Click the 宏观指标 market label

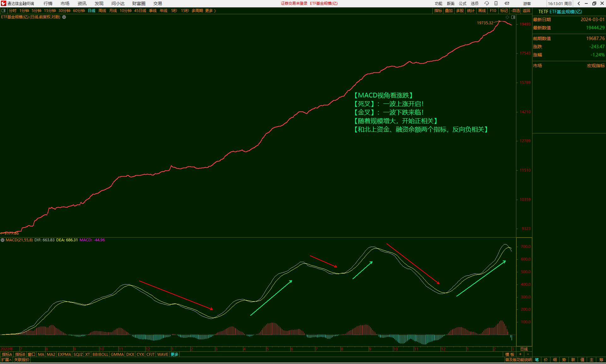596,66
